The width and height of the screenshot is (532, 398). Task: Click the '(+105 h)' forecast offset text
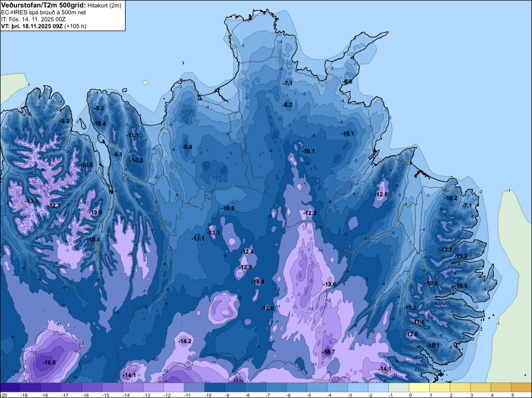pos(76,26)
